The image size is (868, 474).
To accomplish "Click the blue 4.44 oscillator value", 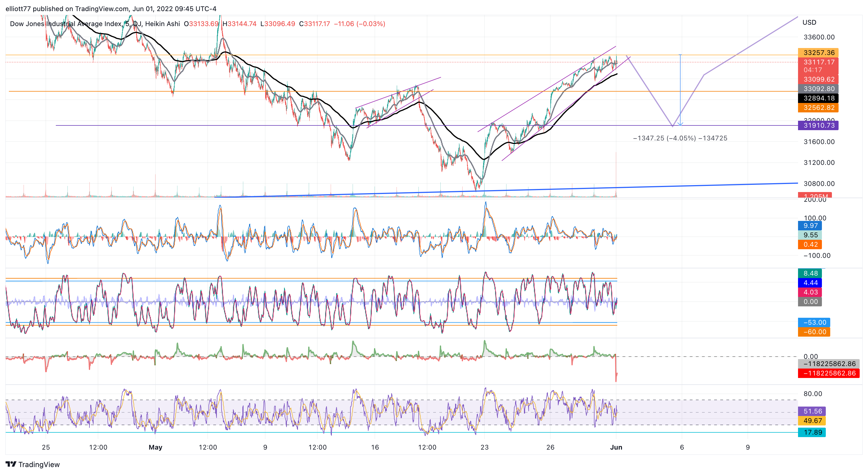I will coord(810,283).
